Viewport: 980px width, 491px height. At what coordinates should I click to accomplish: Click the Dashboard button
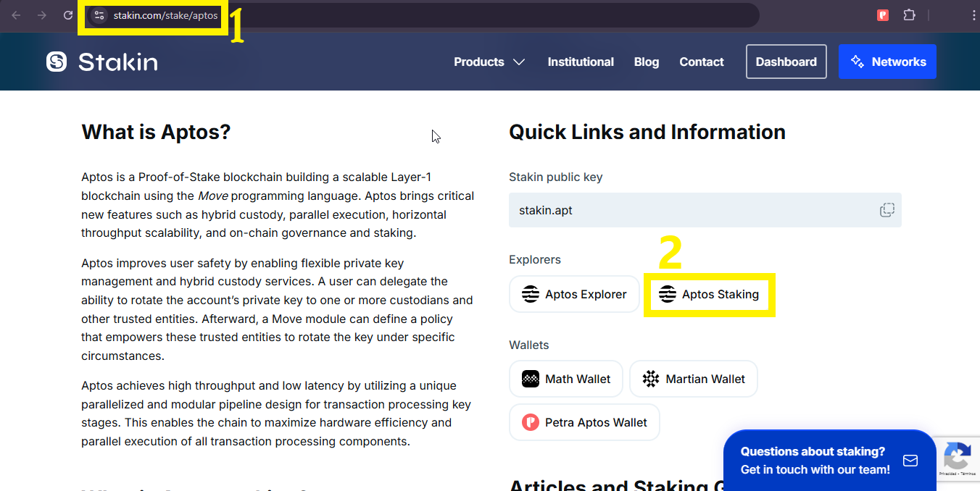click(x=786, y=62)
